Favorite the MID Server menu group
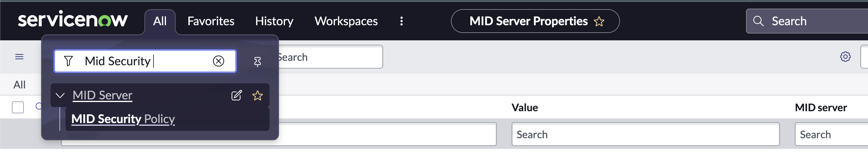The image size is (868, 156). point(257,95)
